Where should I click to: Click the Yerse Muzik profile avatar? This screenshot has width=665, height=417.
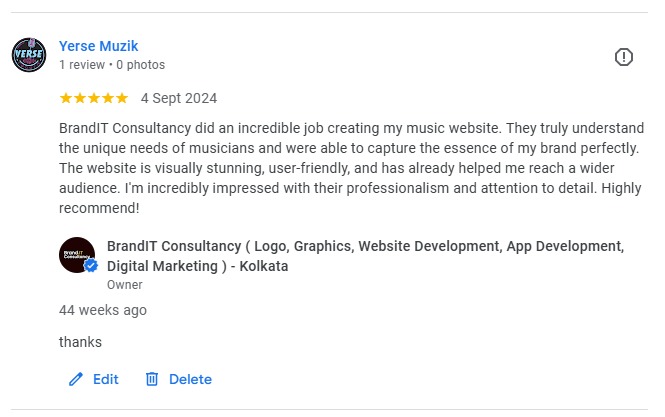click(28, 55)
